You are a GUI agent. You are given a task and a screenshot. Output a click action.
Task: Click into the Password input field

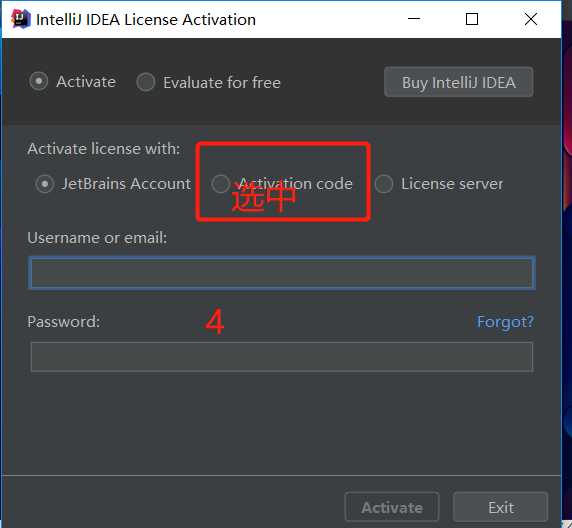tap(282, 357)
